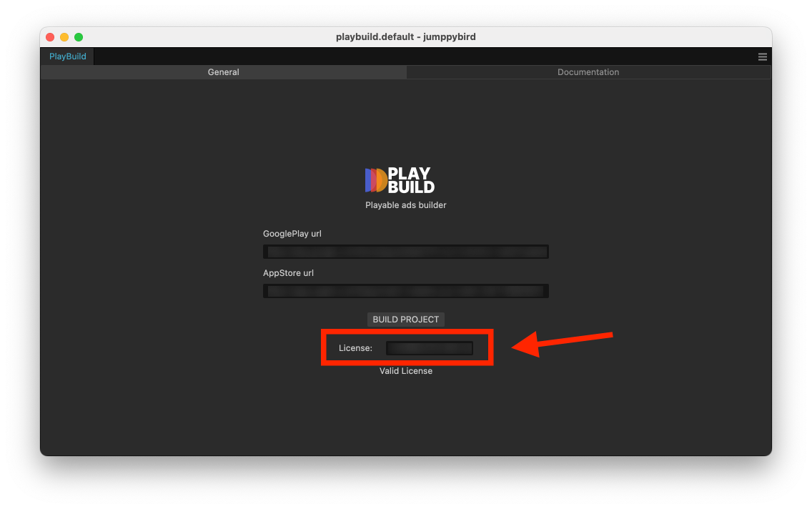Click the window title playbuild.default - jumppybird

(406, 37)
